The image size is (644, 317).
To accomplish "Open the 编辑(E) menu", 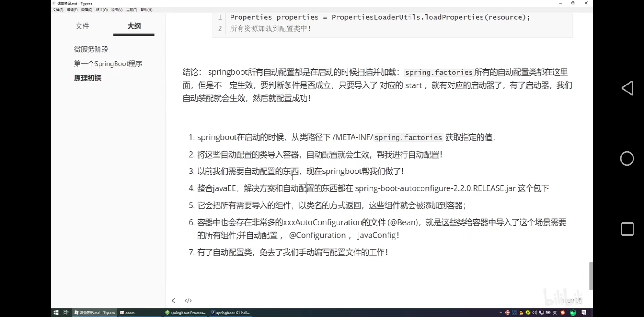I will pos(73,10).
